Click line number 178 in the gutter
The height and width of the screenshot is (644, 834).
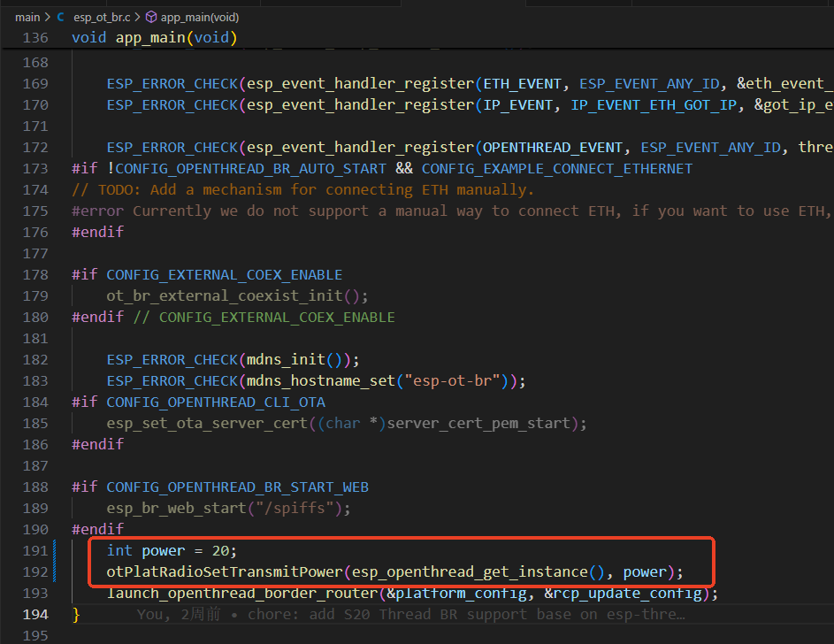(x=35, y=274)
